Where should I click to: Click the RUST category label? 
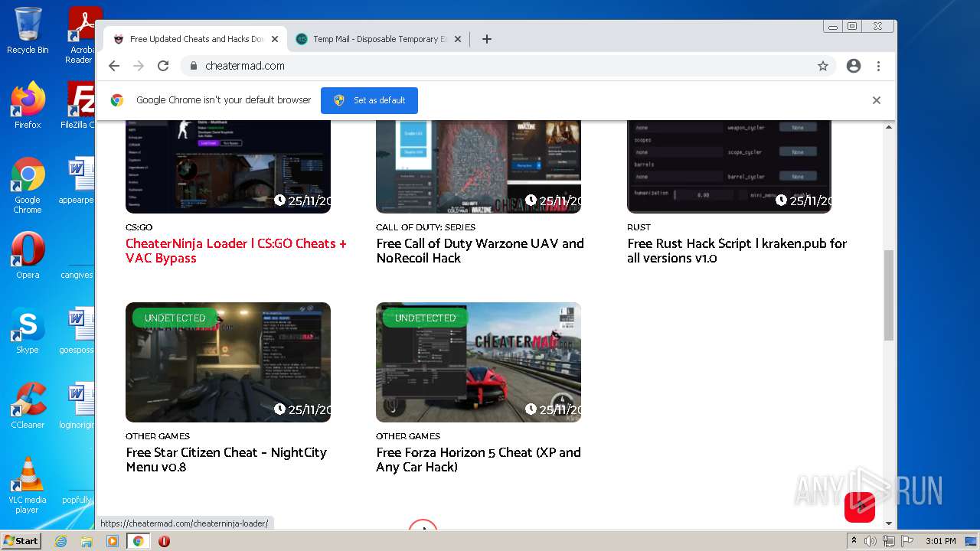(639, 227)
